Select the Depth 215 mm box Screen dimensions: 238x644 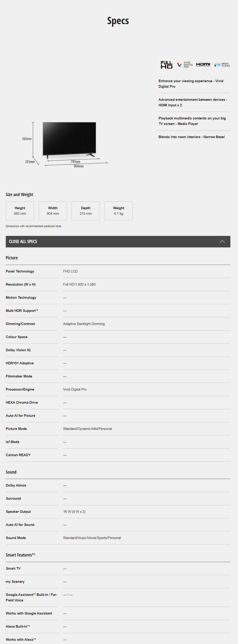(x=86, y=211)
